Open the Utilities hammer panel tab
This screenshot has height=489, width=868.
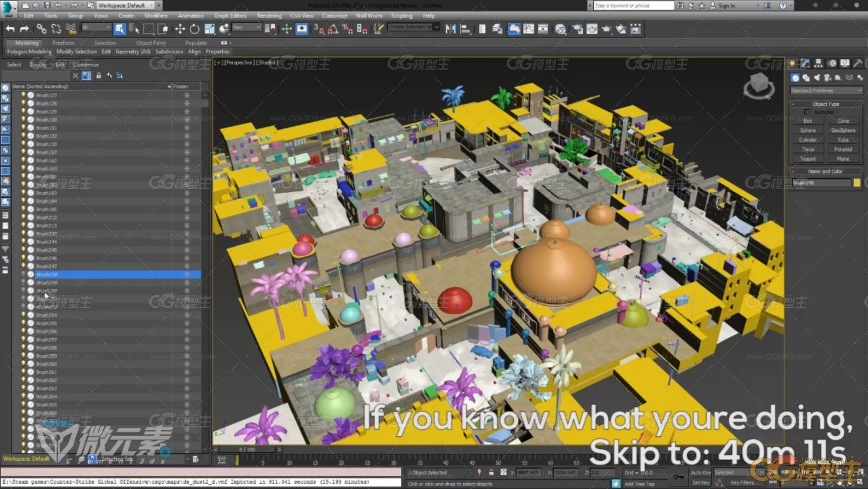[858, 63]
